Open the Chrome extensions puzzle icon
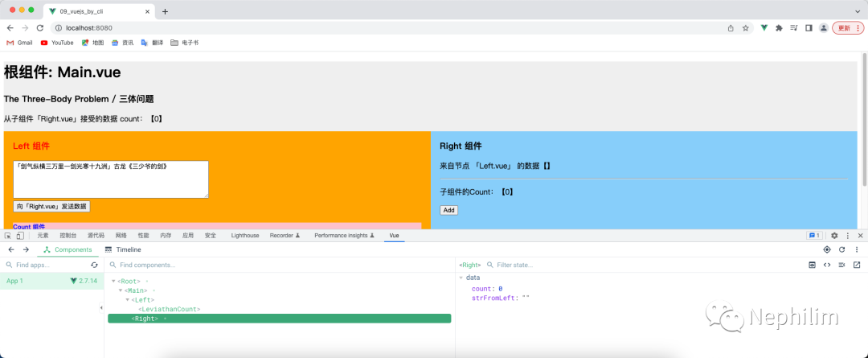 pos(779,27)
